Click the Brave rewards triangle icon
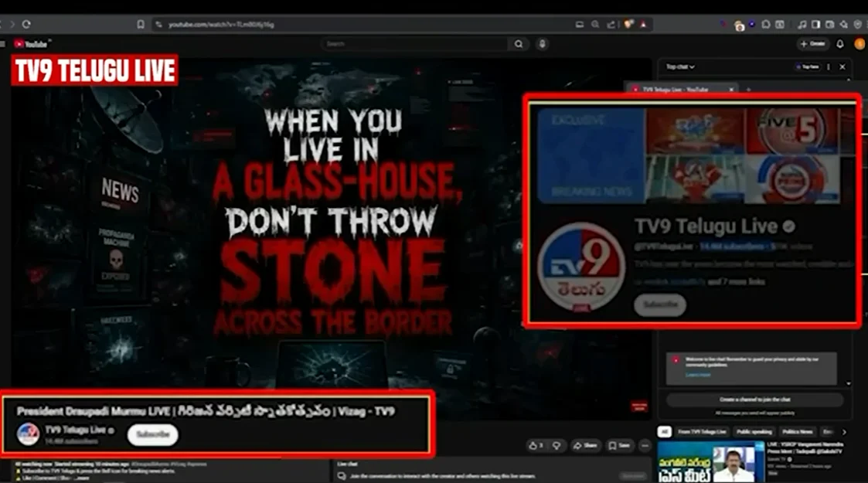Screen dimensions: 868x483 pyautogui.click(x=643, y=25)
